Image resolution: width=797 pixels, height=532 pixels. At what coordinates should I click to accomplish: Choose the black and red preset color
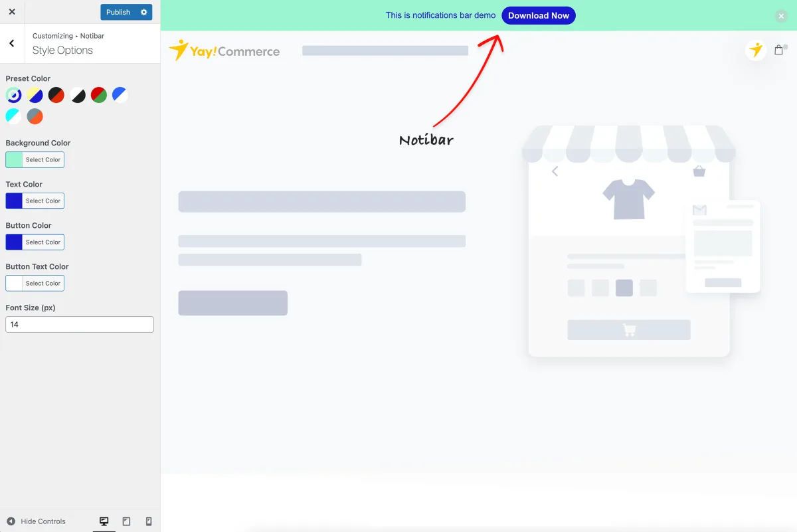point(56,96)
